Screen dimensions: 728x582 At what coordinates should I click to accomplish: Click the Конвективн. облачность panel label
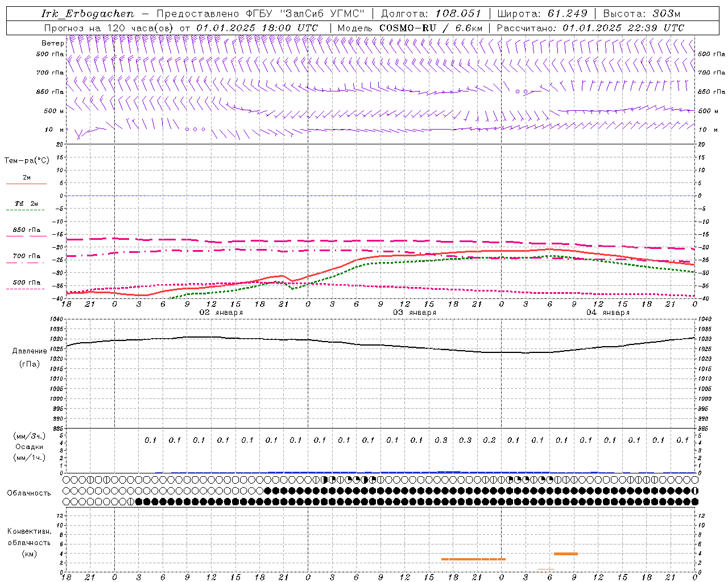tap(29, 537)
